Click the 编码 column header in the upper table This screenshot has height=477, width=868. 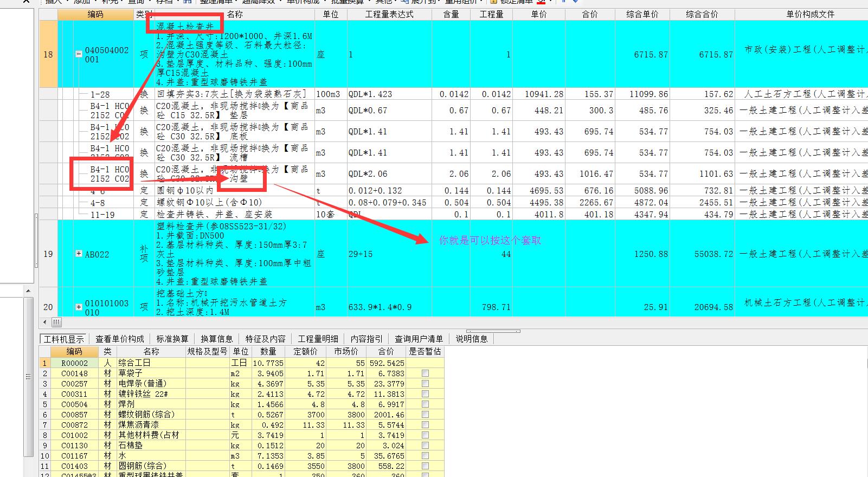coord(95,14)
